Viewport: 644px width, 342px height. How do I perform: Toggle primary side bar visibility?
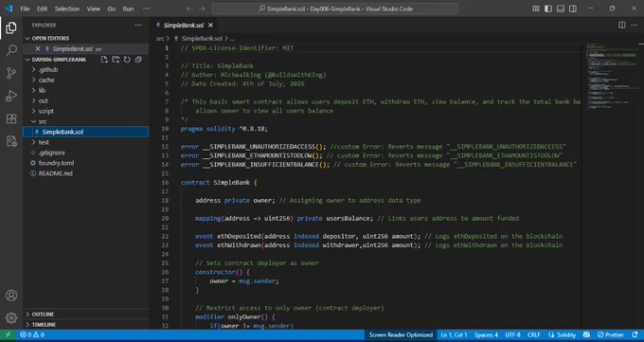pyautogui.click(x=548, y=9)
